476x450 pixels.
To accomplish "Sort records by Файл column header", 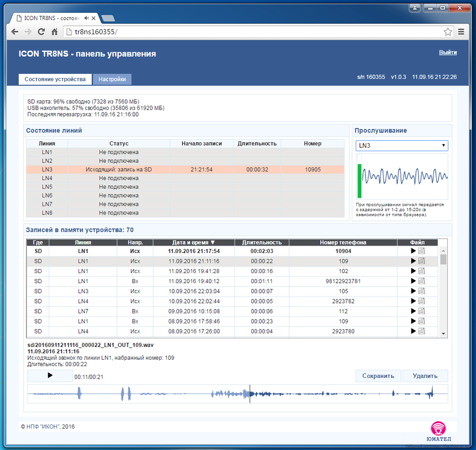I will click(417, 243).
